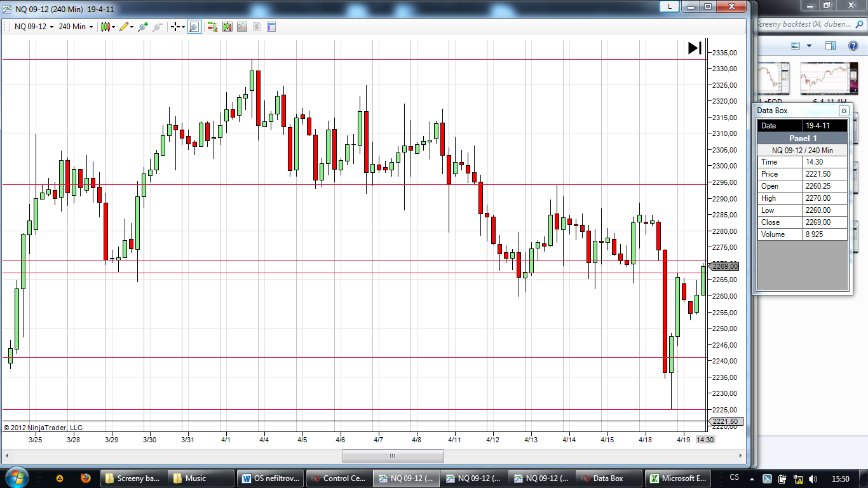Screen dimensions: 868x488
Task: Show hidden tray icons arrow
Action: (752, 478)
